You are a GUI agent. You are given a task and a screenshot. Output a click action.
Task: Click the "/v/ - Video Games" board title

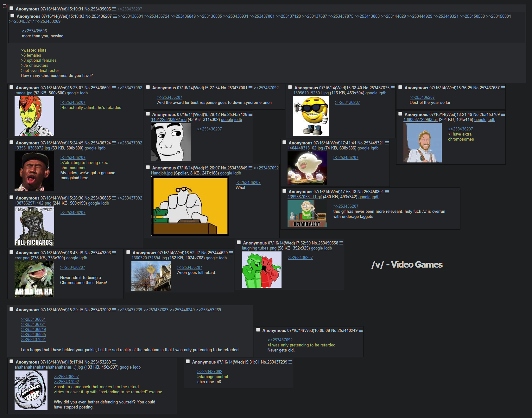click(x=407, y=265)
